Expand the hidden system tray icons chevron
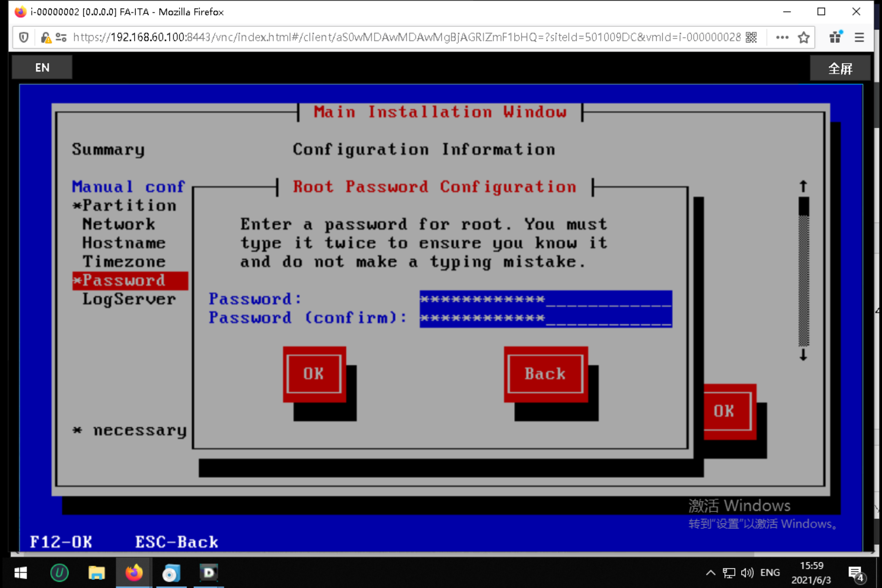The width and height of the screenshot is (882, 588). (x=710, y=573)
